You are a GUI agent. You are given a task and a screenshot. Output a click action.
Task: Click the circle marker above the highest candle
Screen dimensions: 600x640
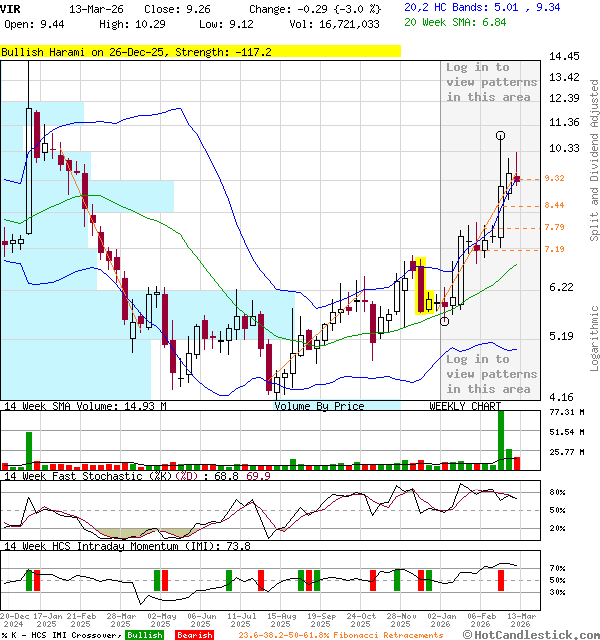click(x=500, y=135)
